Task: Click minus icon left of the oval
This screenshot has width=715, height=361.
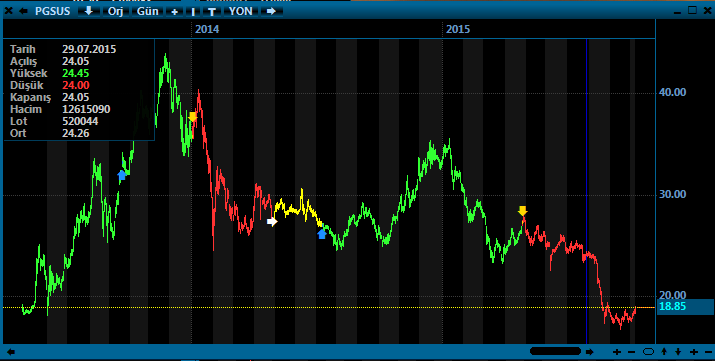Action: point(632,352)
